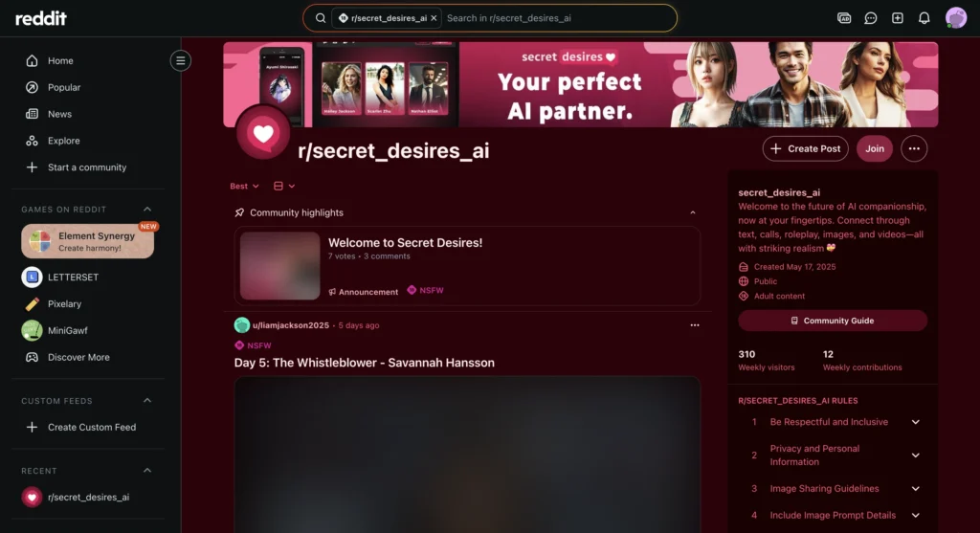This screenshot has height=533, width=980.
Task: Click the blurred Day 5 post image
Action: [x=467, y=455]
